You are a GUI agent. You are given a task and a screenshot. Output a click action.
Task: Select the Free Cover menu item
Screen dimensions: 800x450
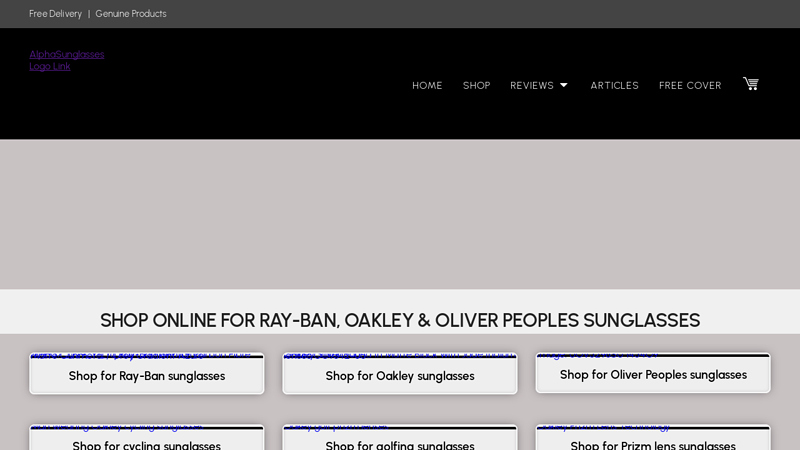click(x=690, y=86)
